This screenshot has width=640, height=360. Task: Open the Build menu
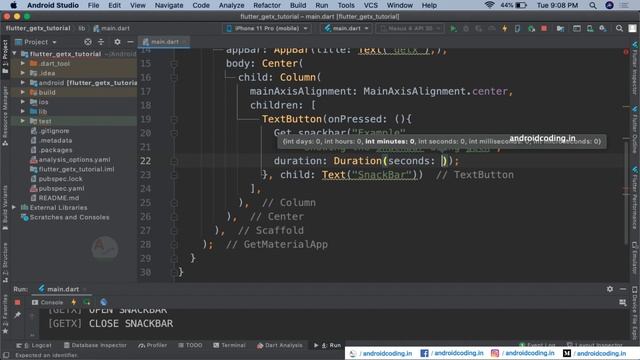pyautogui.click(x=298, y=5)
